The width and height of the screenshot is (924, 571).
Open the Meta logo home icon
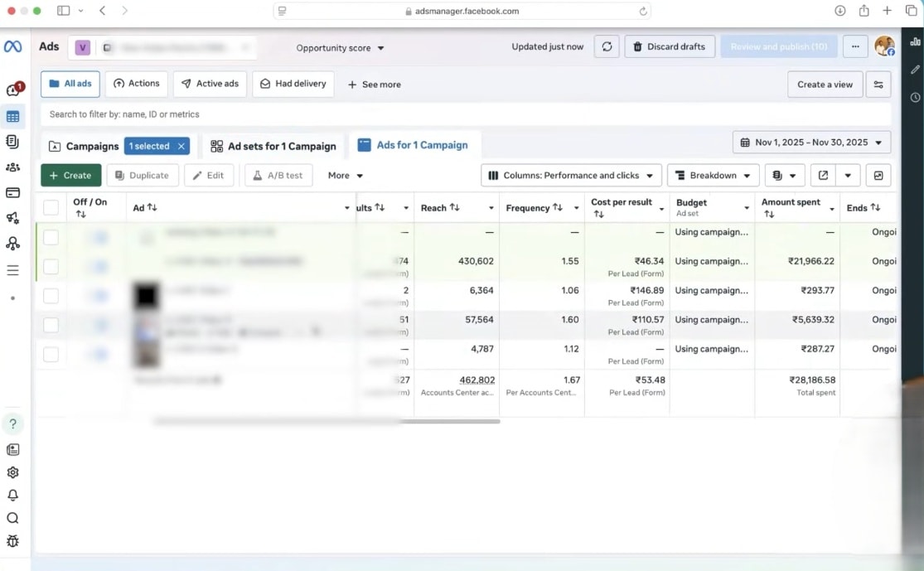pyautogui.click(x=12, y=47)
